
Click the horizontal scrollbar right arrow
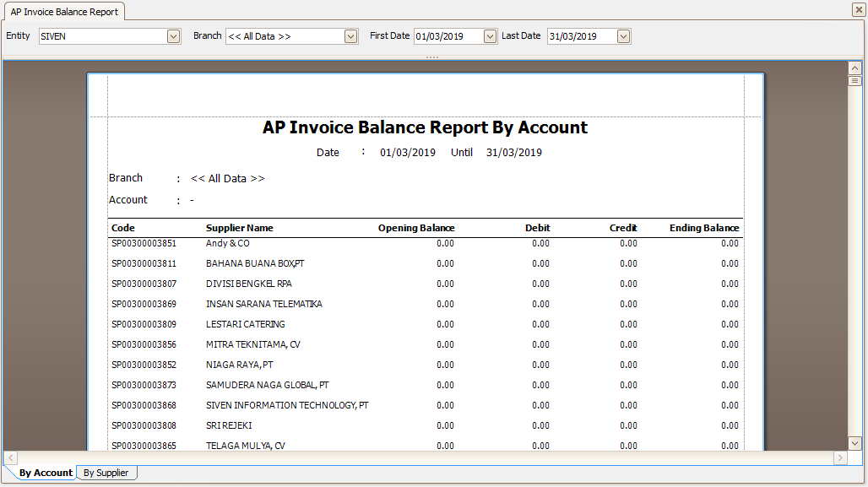point(840,457)
